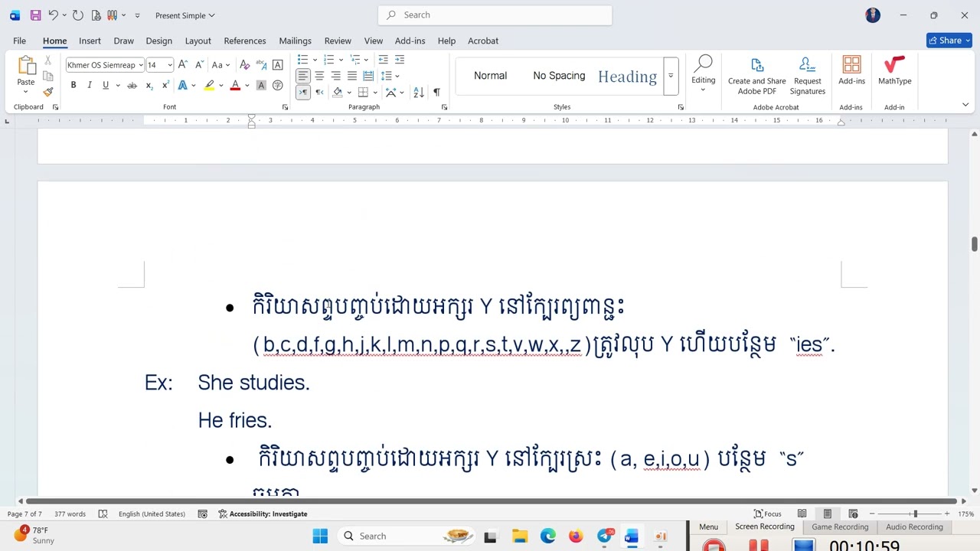980x551 pixels.
Task: Collapse the ribbon with the chevron
Action: (965, 105)
